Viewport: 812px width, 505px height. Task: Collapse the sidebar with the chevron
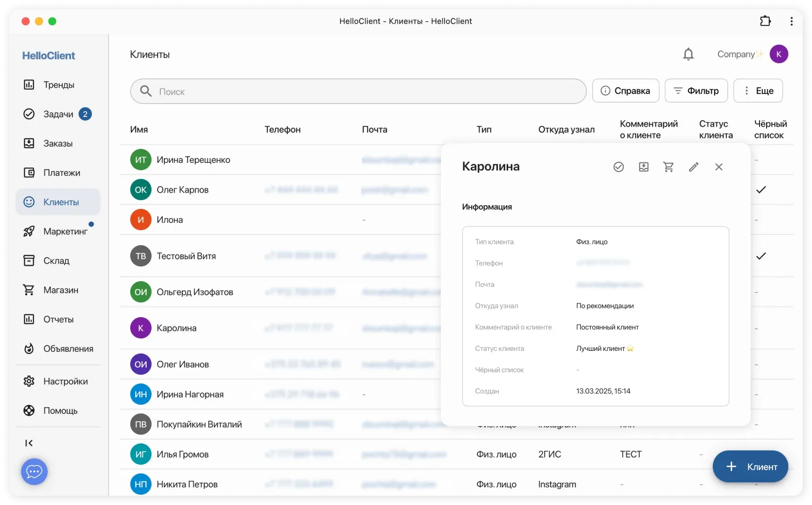click(x=29, y=443)
